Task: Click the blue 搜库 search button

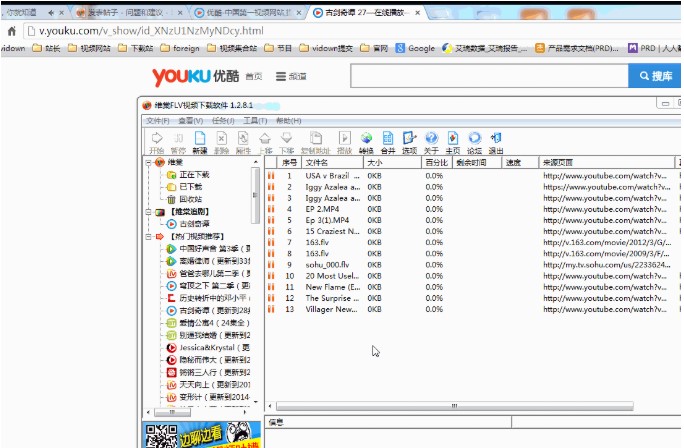Action: tap(654, 77)
